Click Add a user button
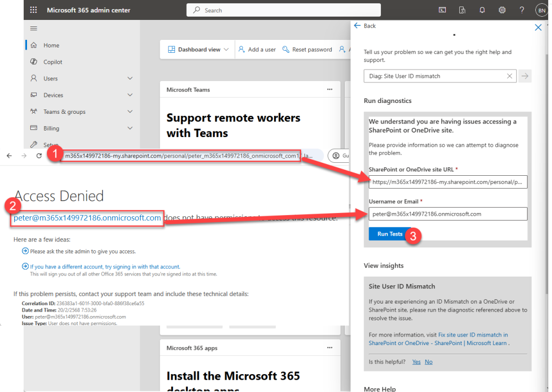552x392 pixels. (257, 50)
